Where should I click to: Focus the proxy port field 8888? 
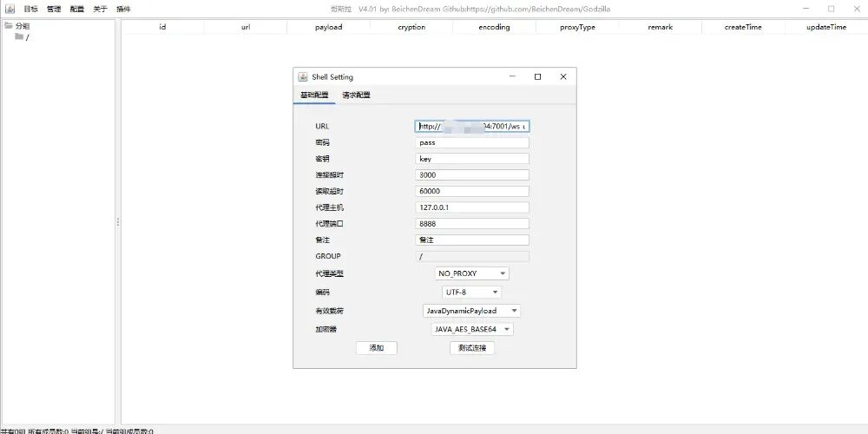[472, 224]
